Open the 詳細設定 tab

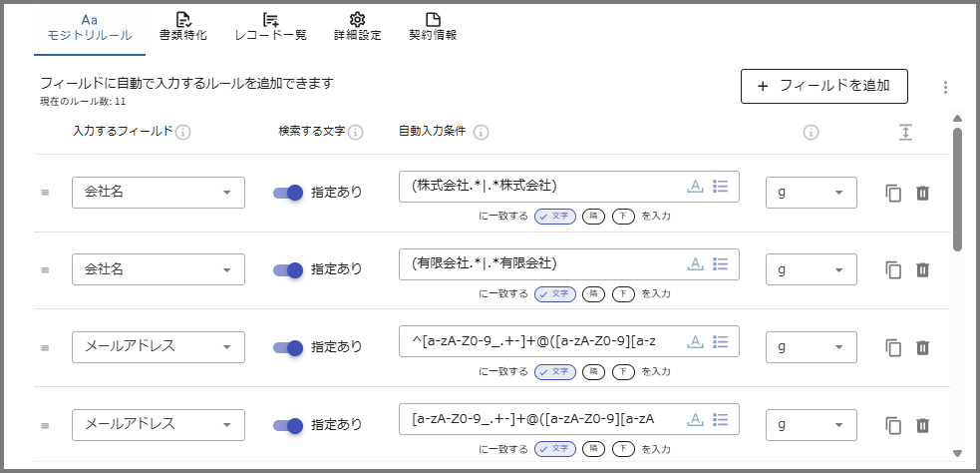357,26
